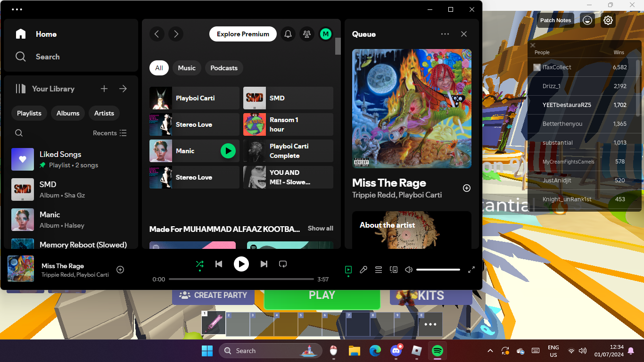Create a new playlist with plus icon
Viewport: 644px width, 362px height.
[104, 89]
